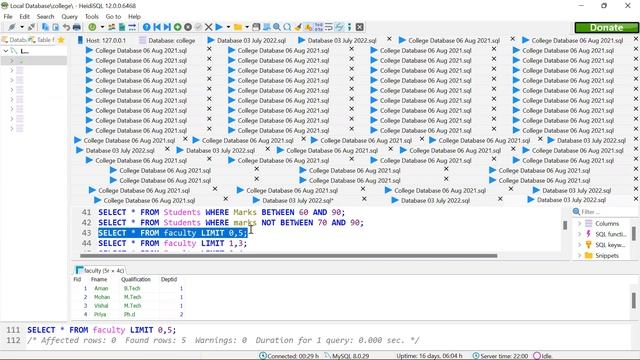Sort by the Fid column header
Image resolution: width=640 pixels, height=360 pixels.
click(77, 280)
